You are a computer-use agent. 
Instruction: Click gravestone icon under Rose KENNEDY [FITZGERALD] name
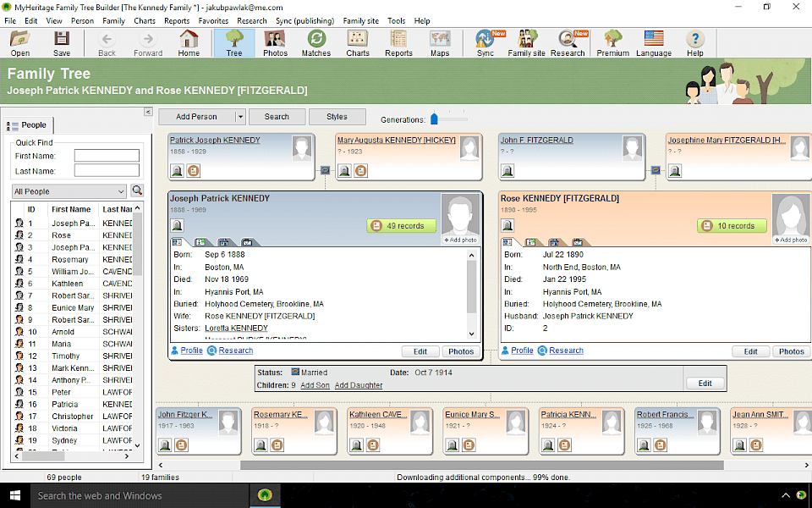507,225
